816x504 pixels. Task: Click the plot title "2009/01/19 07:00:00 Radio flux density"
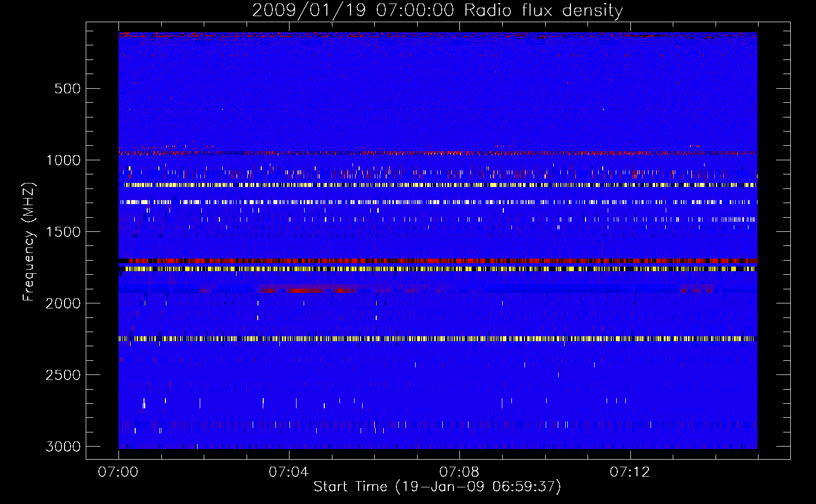[x=437, y=11]
